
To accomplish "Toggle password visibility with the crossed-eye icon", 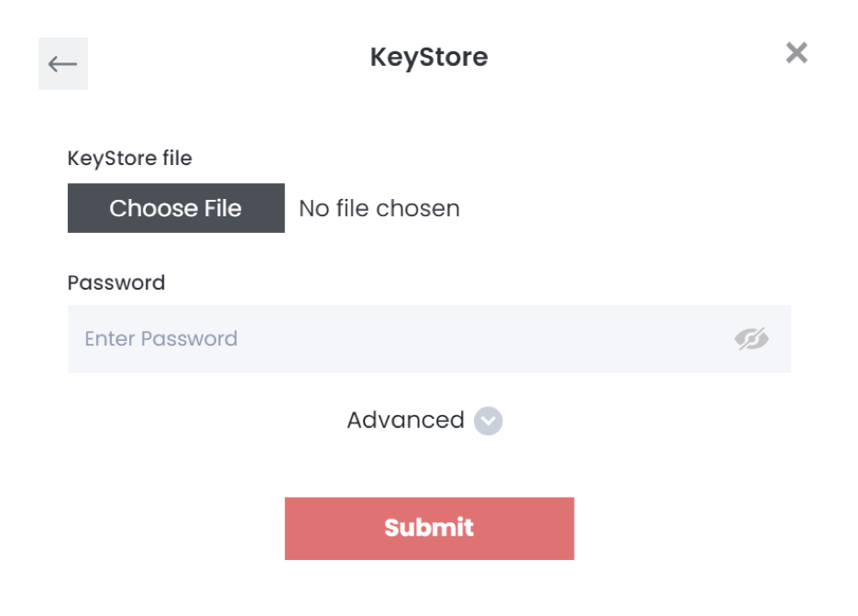I will click(752, 339).
